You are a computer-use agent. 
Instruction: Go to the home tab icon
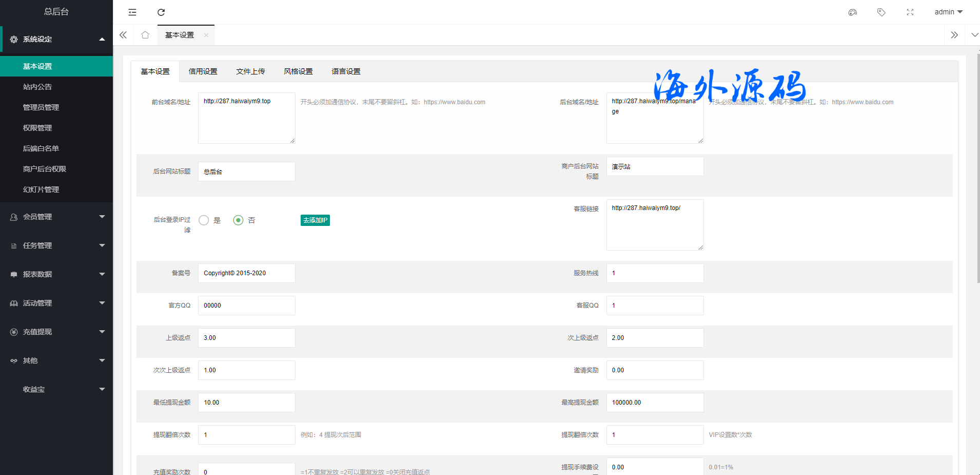tap(145, 35)
